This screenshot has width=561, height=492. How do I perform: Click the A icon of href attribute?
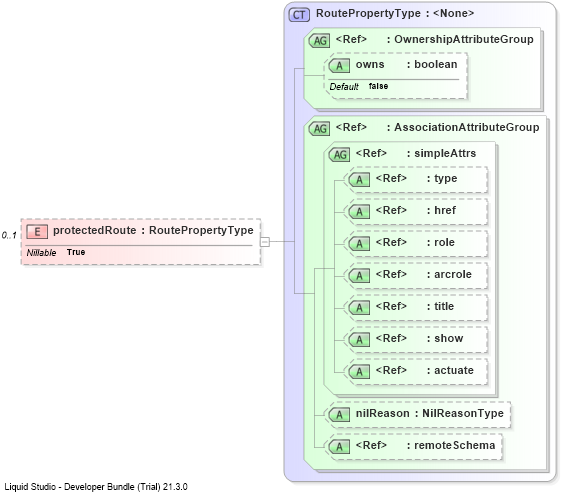click(x=359, y=211)
